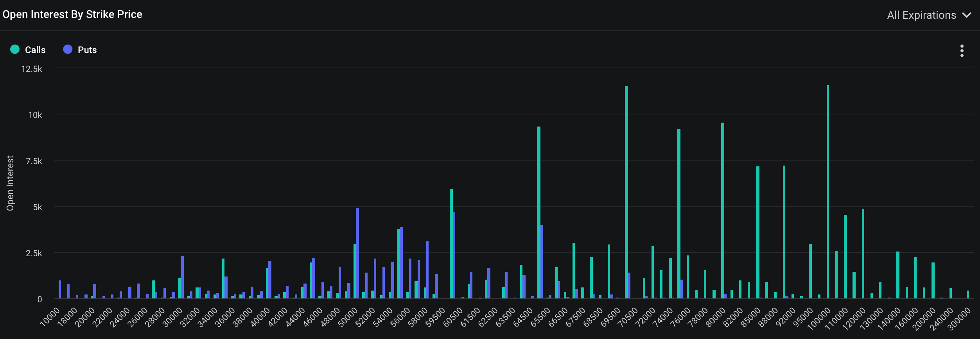Click the 300000 strike x-axis label

click(x=958, y=319)
